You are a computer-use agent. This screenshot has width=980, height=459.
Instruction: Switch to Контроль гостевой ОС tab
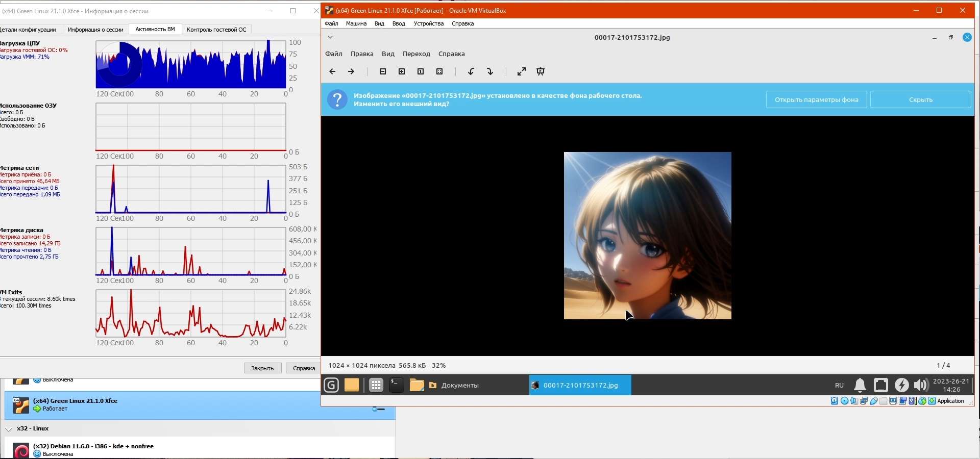[x=216, y=30]
